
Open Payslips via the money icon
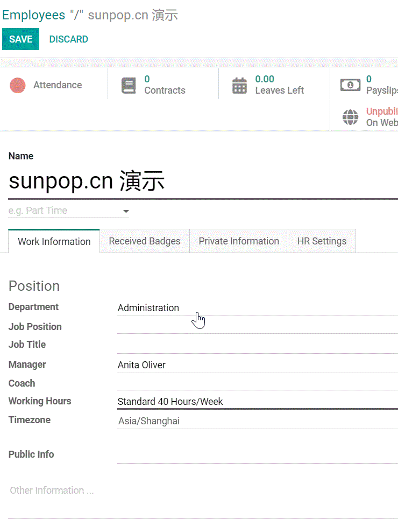point(350,85)
